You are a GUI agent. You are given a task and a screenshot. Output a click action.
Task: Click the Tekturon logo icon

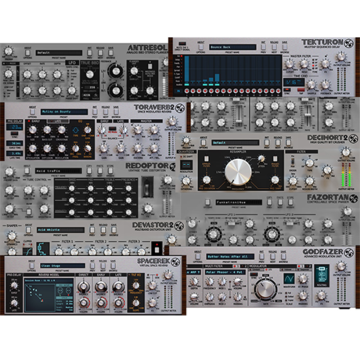[x=349, y=43]
